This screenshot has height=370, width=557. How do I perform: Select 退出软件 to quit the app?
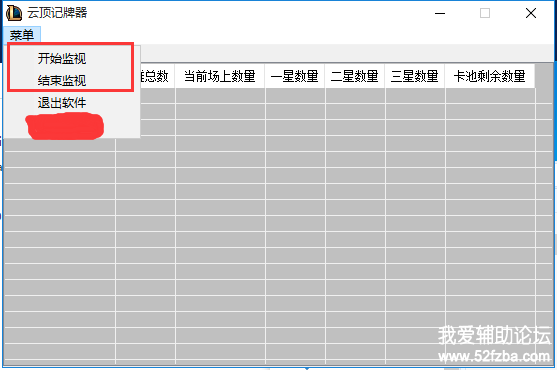62,103
